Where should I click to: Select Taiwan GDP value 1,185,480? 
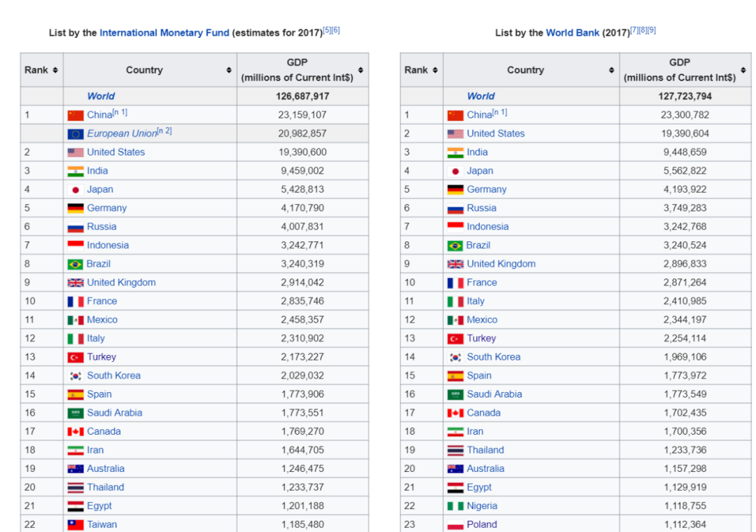302,525
